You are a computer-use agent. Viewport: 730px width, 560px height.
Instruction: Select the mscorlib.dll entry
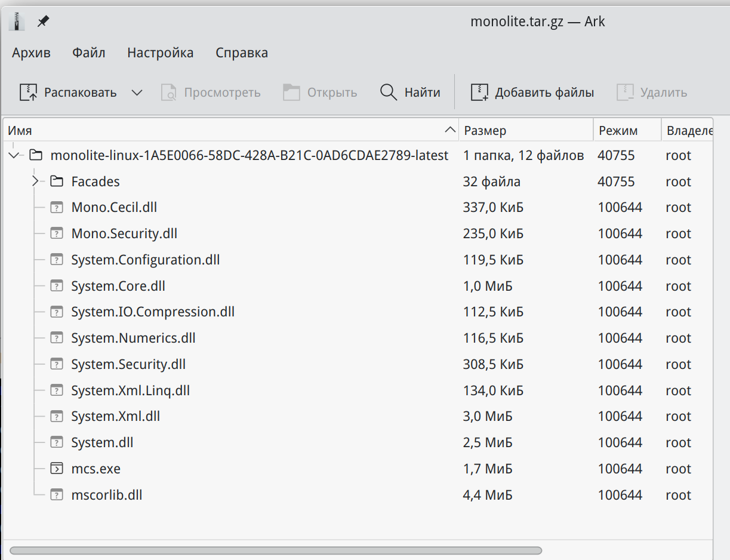(107, 494)
